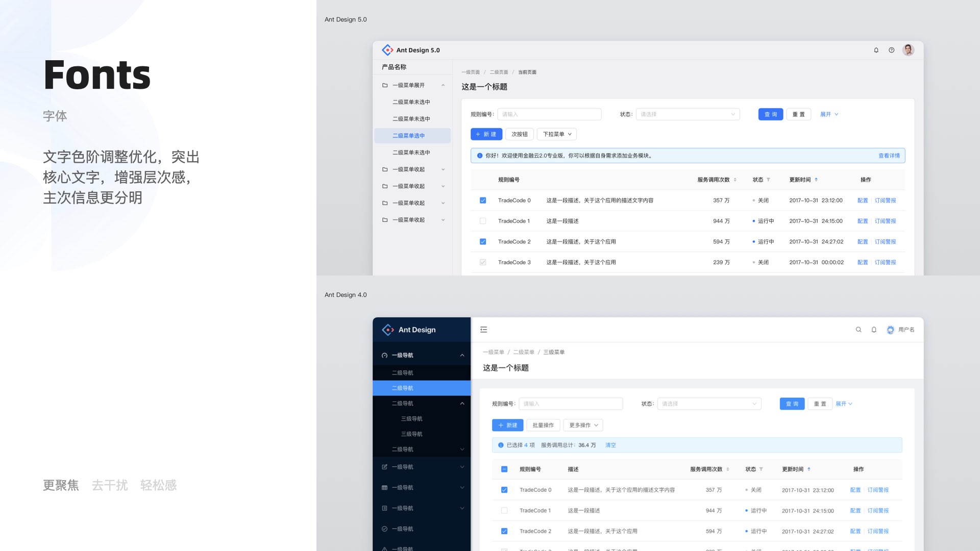Toggle select-all checkbox in 4.0 table header

point(504,469)
